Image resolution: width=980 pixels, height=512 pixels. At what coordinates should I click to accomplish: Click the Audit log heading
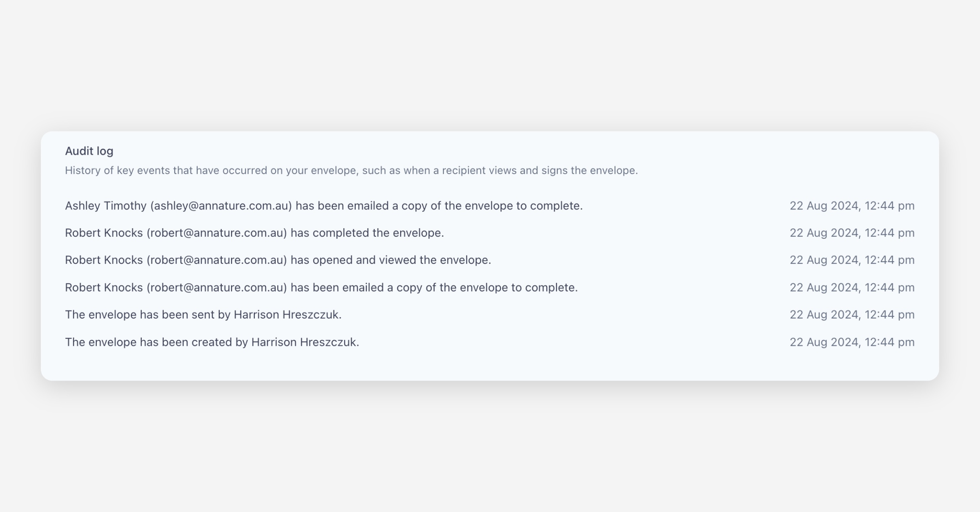coord(89,151)
